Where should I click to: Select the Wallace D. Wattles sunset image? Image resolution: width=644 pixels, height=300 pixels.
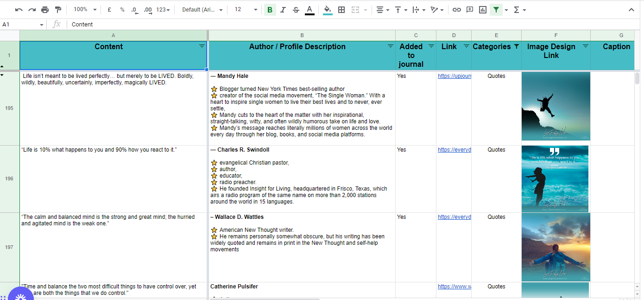(x=556, y=247)
